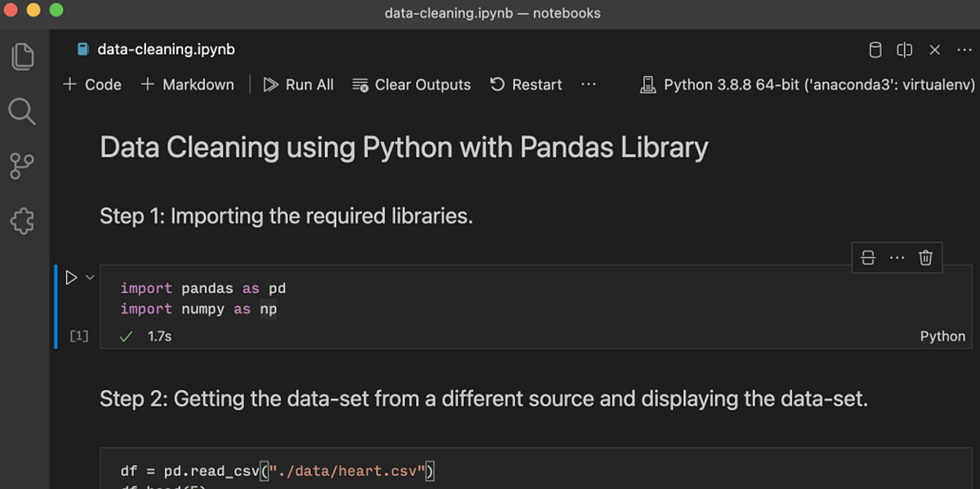Open the Explorer view in the sidebar
Viewport: 980px width, 489px height.
[x=22, y=56]
